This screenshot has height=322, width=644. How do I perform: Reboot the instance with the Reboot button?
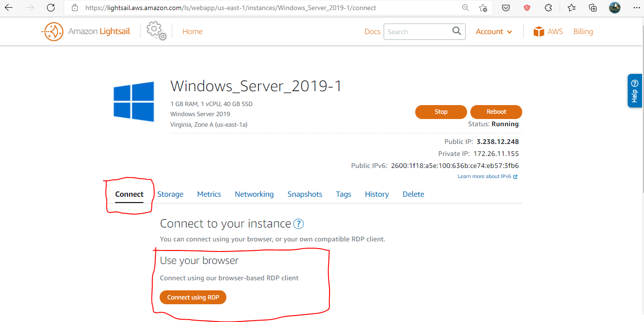[x=496, y=112]
